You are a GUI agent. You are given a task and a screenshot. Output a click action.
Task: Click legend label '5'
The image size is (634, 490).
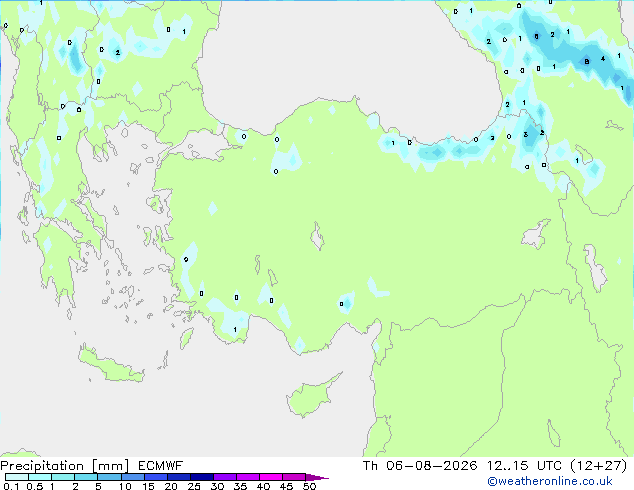tap(98, 486)
